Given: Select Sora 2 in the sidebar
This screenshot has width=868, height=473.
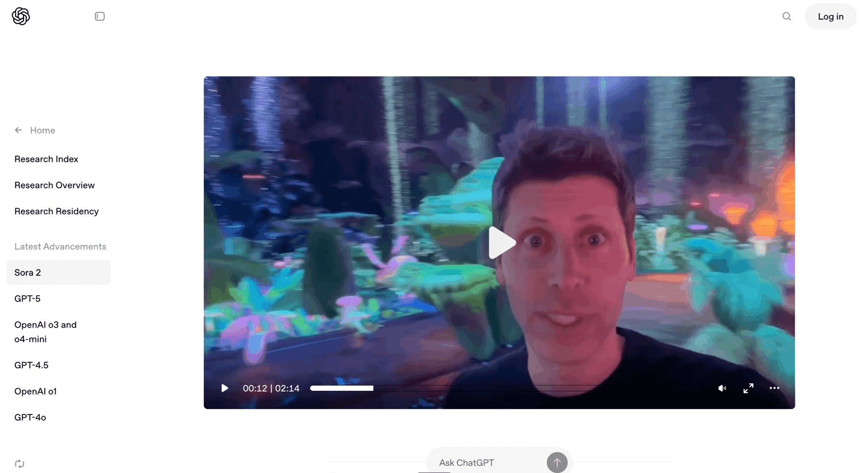Looking at the screenshot, I should 27,272.
